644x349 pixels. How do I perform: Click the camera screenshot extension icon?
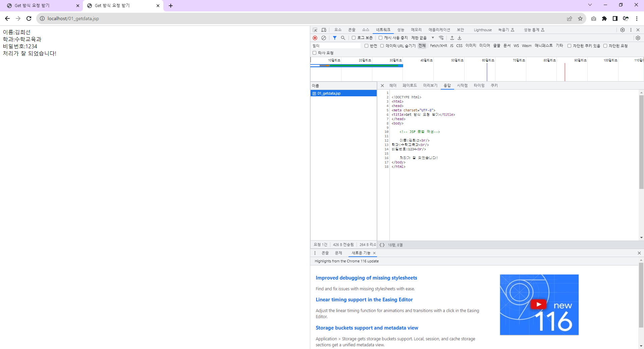(x=594, y=18)
